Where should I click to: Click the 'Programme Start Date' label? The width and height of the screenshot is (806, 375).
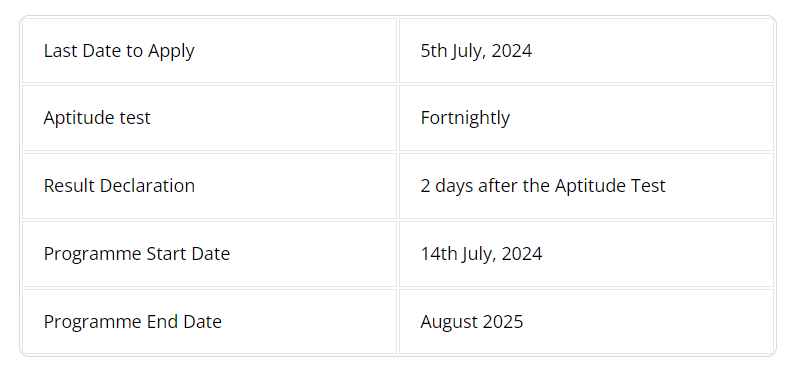tap(137, 254)
